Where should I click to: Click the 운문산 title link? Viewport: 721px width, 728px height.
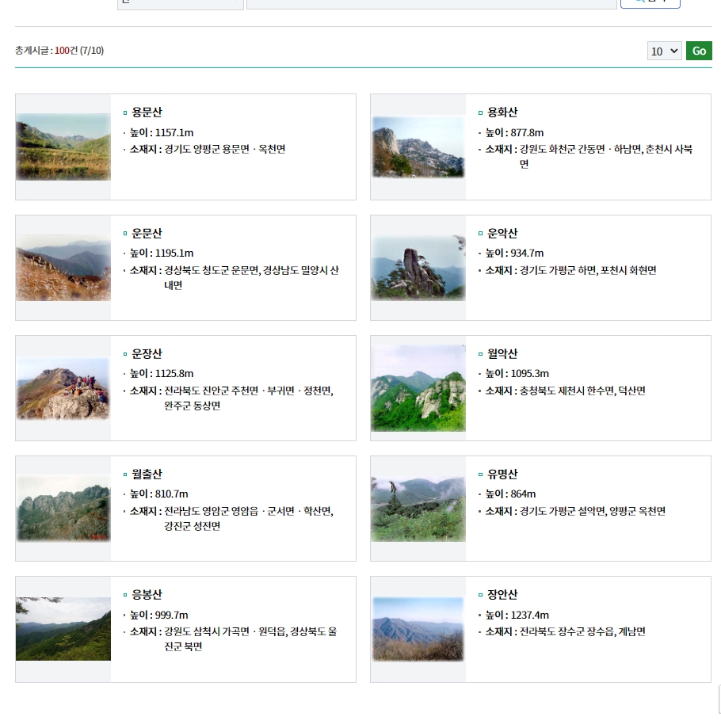click(x=147, y=233)
